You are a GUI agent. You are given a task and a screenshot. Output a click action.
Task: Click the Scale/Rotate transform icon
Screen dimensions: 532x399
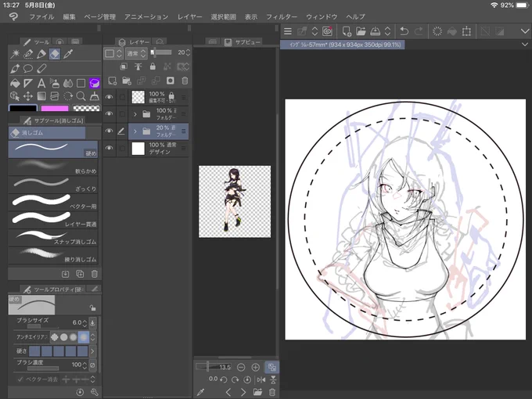click(x=466, y=31)
